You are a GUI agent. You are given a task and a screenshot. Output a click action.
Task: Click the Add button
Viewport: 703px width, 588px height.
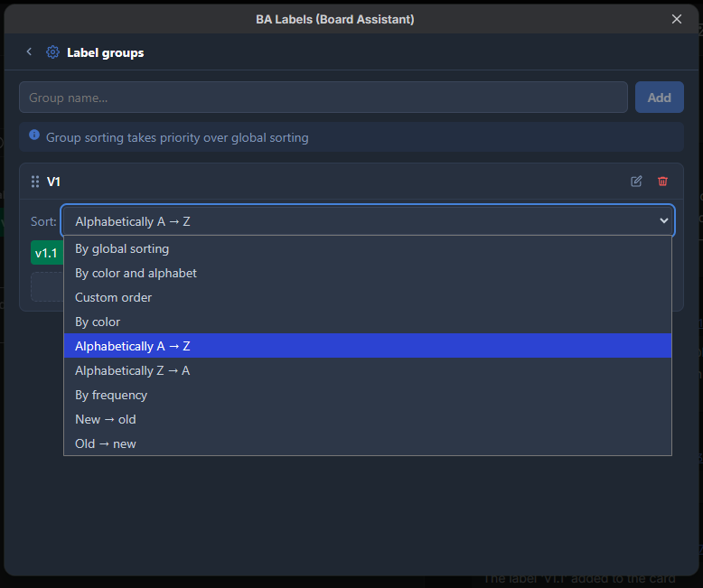click(659, 98)
